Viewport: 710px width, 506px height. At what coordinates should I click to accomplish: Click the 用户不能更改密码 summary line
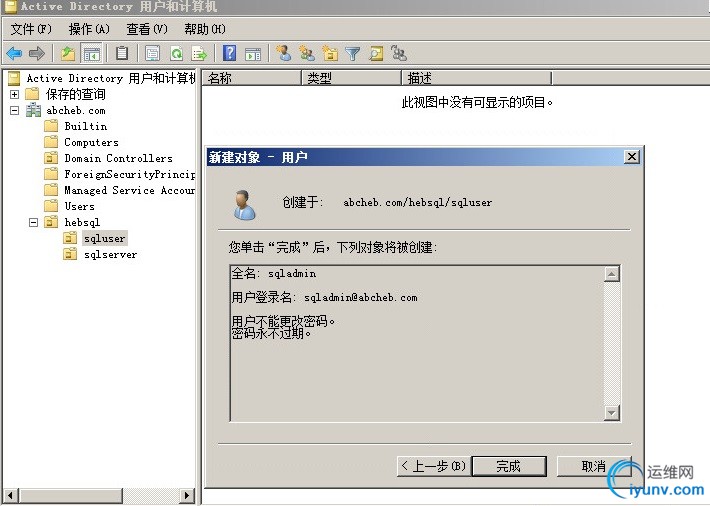283,321
